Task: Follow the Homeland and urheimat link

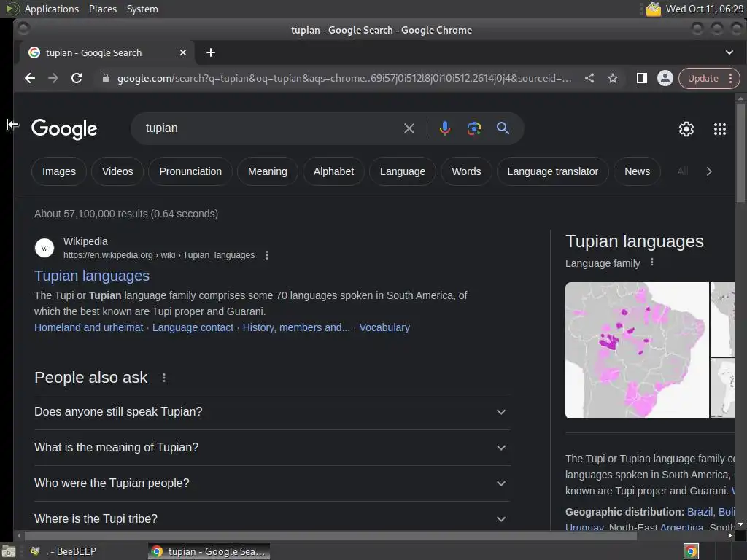Action: (88, 327)
